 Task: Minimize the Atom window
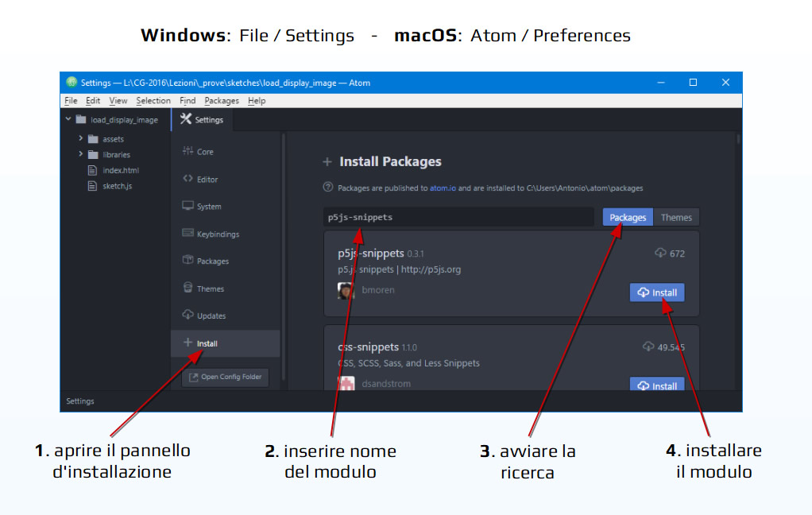(x=661, y=83)
